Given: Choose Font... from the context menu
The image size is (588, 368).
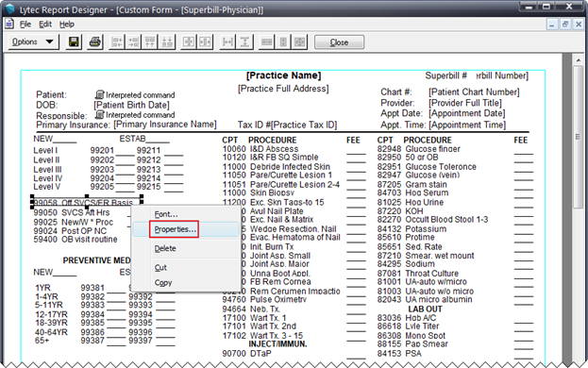Looking at the screenshot, I should point(166,214).
